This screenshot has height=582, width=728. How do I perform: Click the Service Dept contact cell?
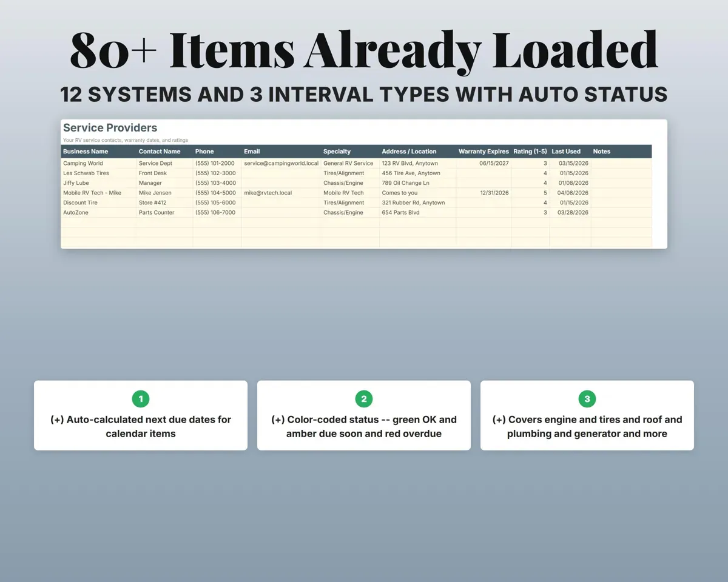click(164, 163)
